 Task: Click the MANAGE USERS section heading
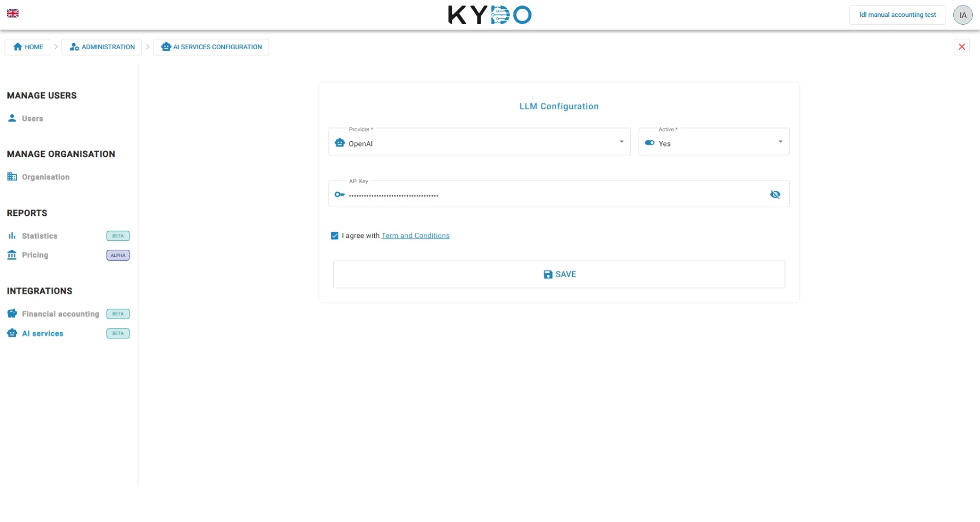[42, 96]
